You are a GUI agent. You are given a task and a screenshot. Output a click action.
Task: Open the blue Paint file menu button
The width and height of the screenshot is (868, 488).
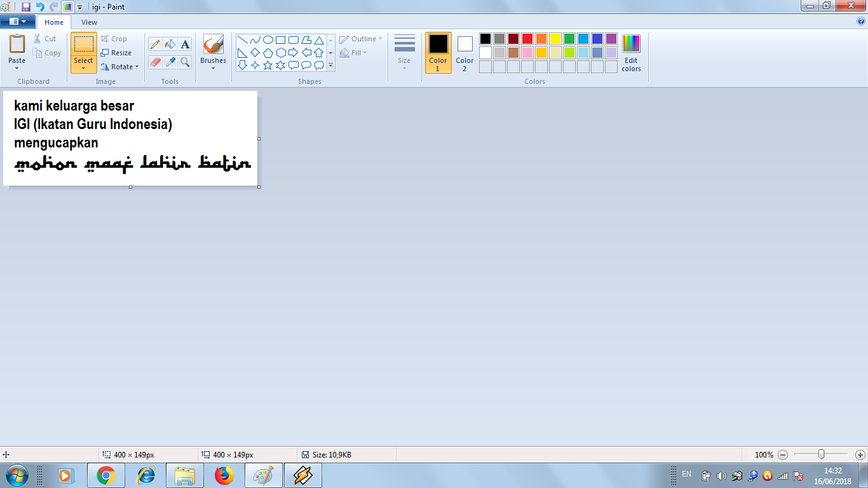tap(17, 22)
